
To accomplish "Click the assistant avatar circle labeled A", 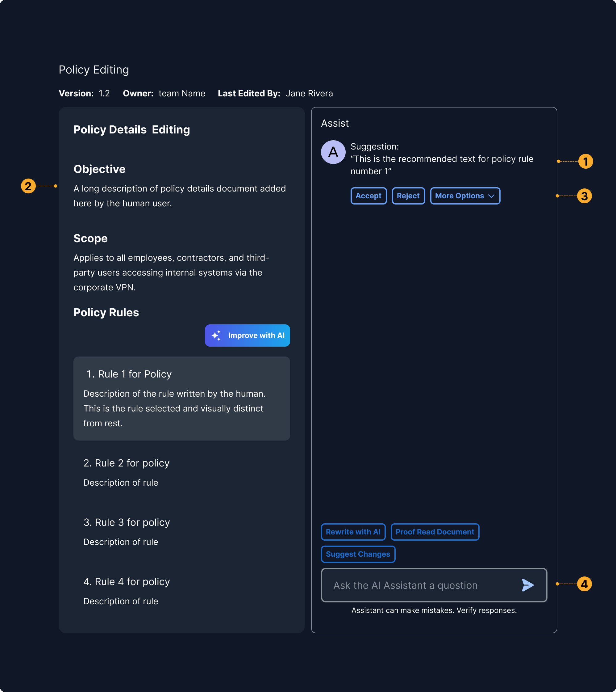I will [x=333, y=152].
